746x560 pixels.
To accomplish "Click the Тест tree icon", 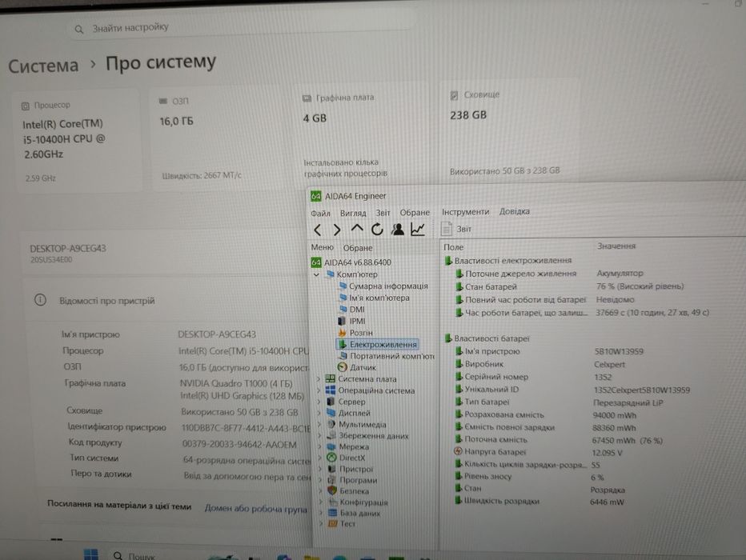I will (x=333, y=524).
